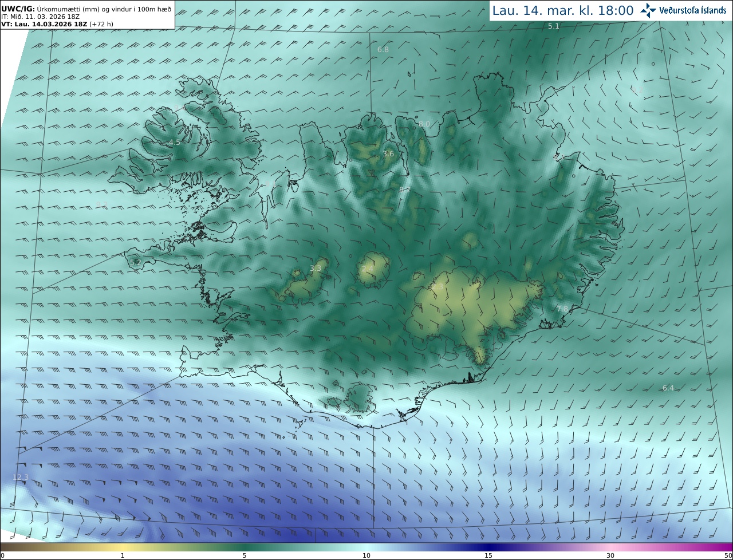733x560 pixels.
Task: Click the dark navy band above the 15 tick
Action: click(488, 547)
